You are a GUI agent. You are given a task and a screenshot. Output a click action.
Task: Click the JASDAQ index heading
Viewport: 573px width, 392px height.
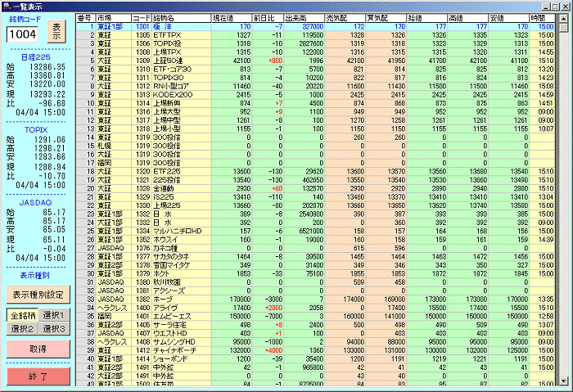click(35, 202)
